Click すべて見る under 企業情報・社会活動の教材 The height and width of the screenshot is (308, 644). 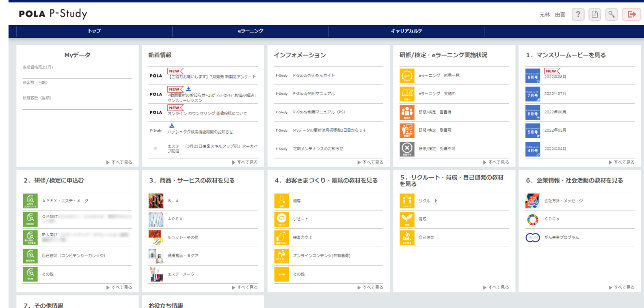click(621, 287)
